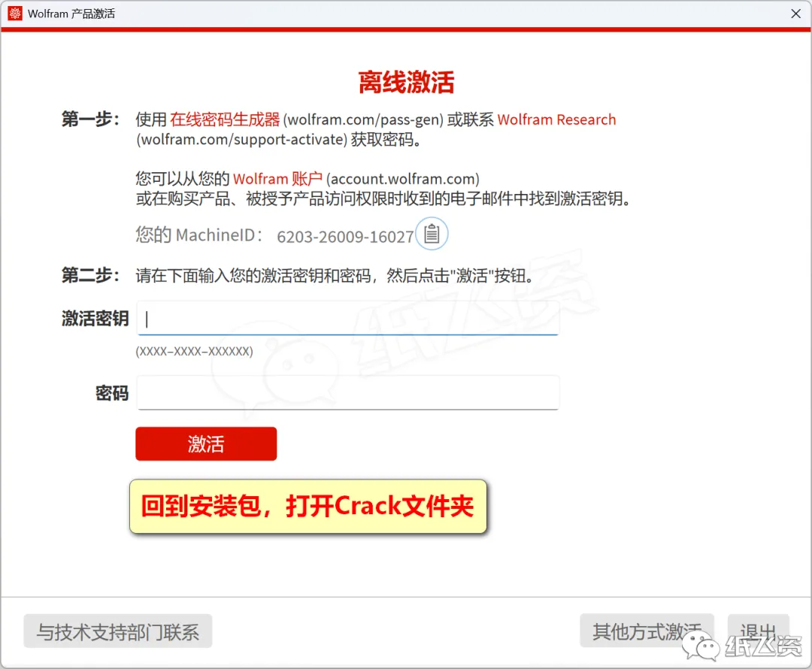This screenshot has height=669, width=812.
Task: Open the Wolfram 账户 link
Action: click(277, 179)
